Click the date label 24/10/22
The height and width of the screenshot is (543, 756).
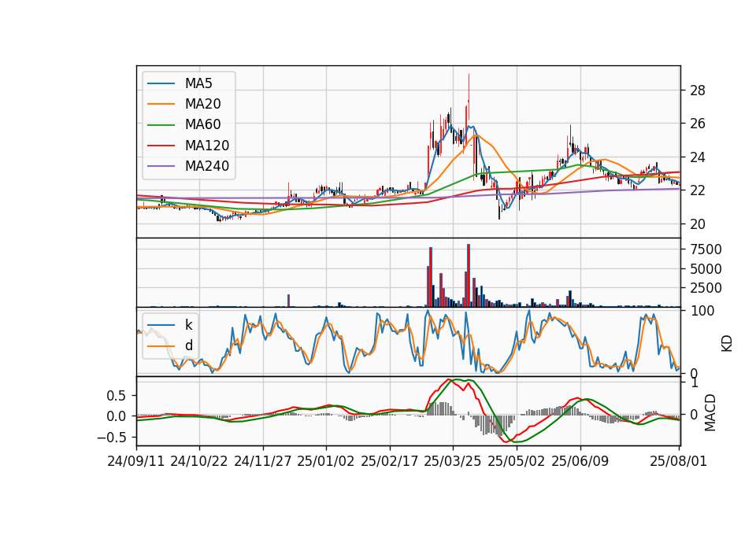click(199, 461)
